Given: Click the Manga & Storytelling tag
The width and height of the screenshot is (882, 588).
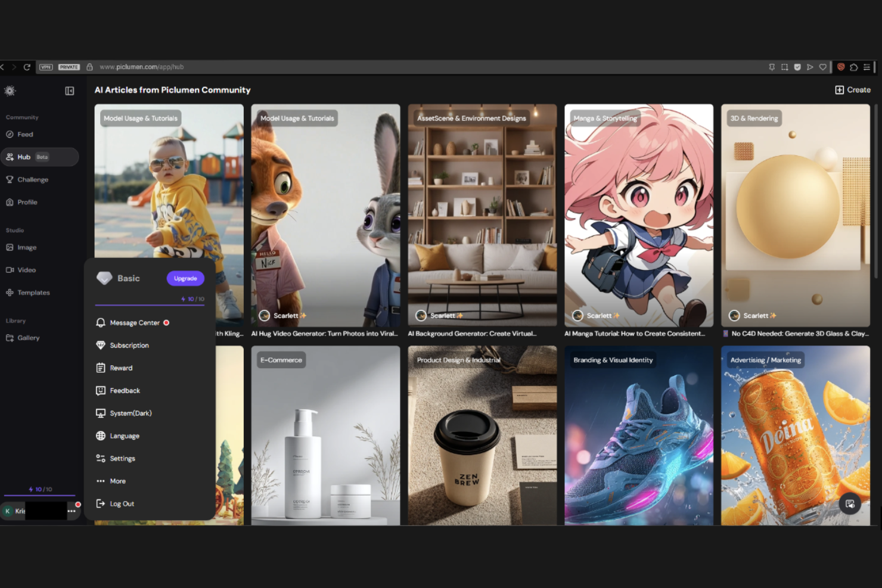Looking at the screenshot, I should point(605,119).
